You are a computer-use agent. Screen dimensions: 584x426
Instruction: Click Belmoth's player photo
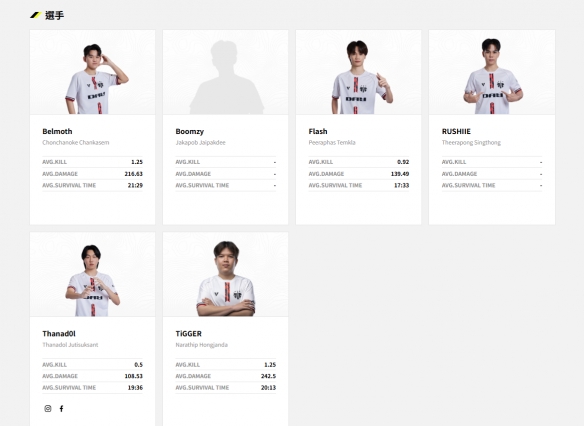(x=92, y=72)
